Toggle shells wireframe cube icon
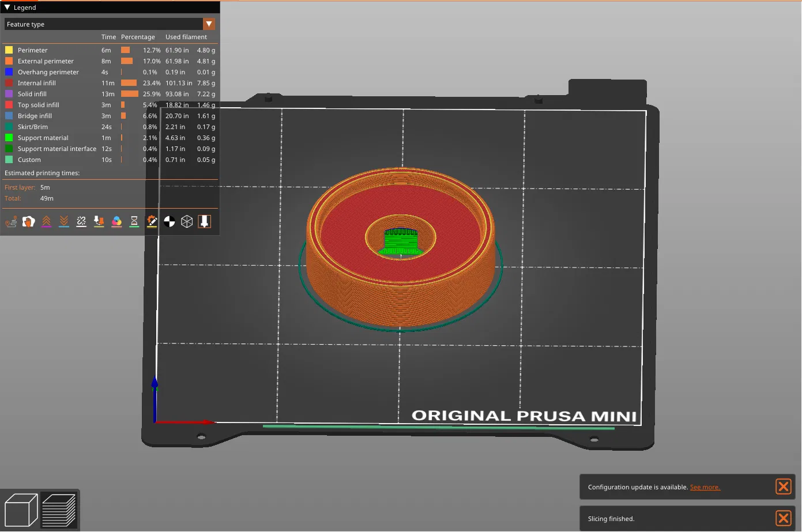The width and height of the screenshot is (802, 532). [187, 221]
